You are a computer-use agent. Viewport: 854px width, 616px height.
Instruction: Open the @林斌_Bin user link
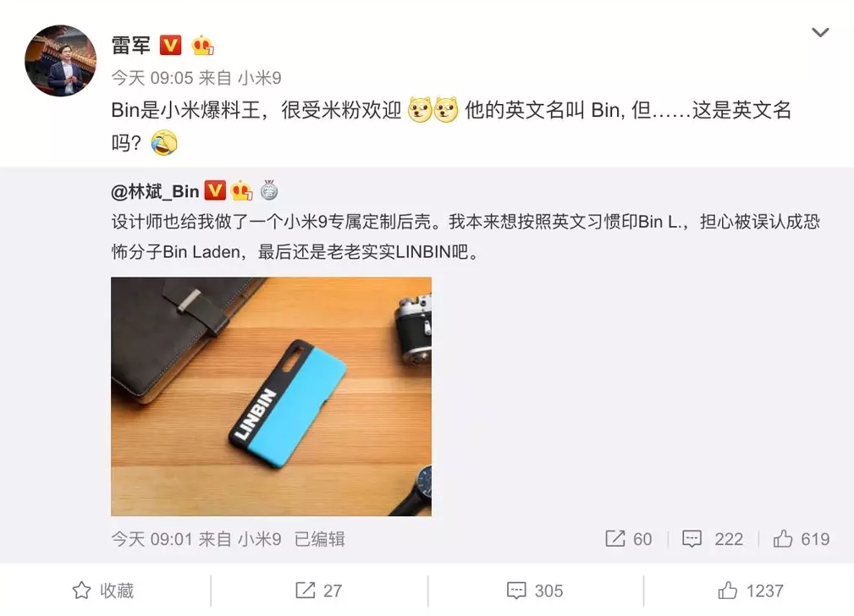click(x=155, y=191)
